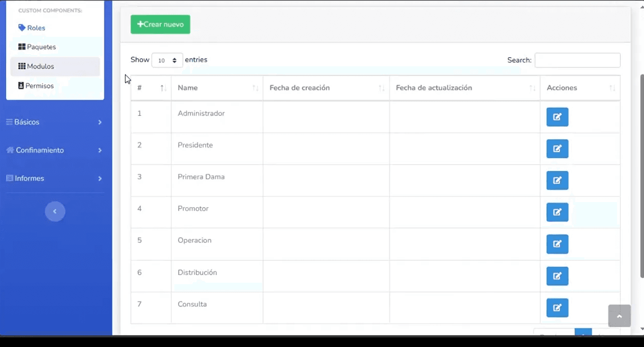The width and height of the screenshot is (644, 347).
Task: Open Roles in the sidebar
Action: (x=36, y=28)
